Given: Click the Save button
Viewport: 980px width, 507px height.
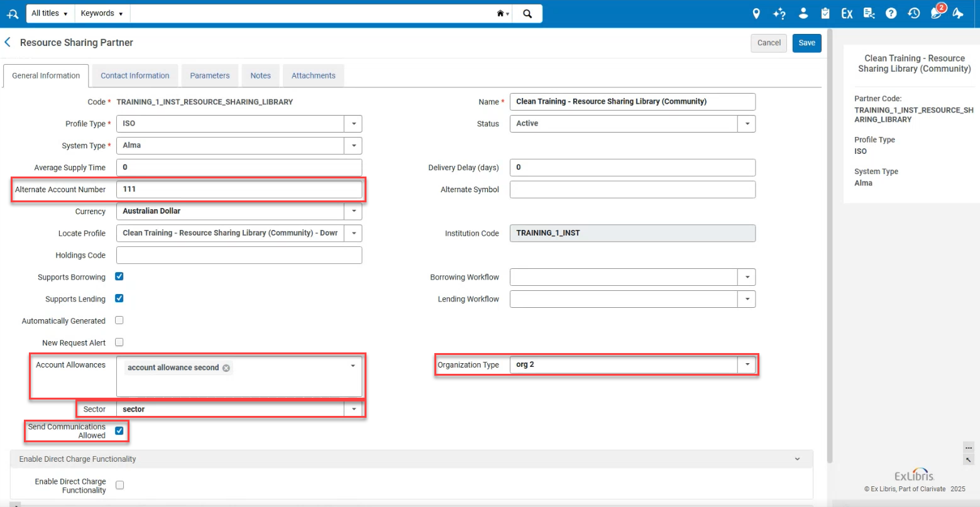Looking at the screenshot, I should tap(807, 43).
